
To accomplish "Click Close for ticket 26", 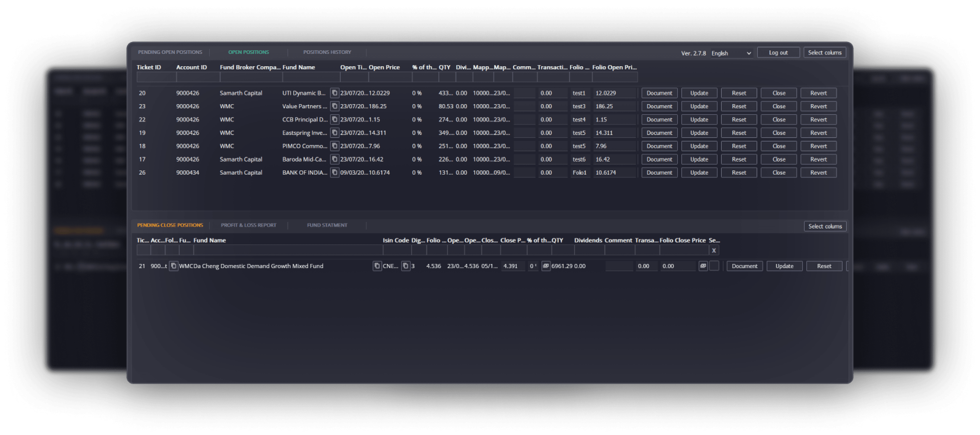I will 779,173.
